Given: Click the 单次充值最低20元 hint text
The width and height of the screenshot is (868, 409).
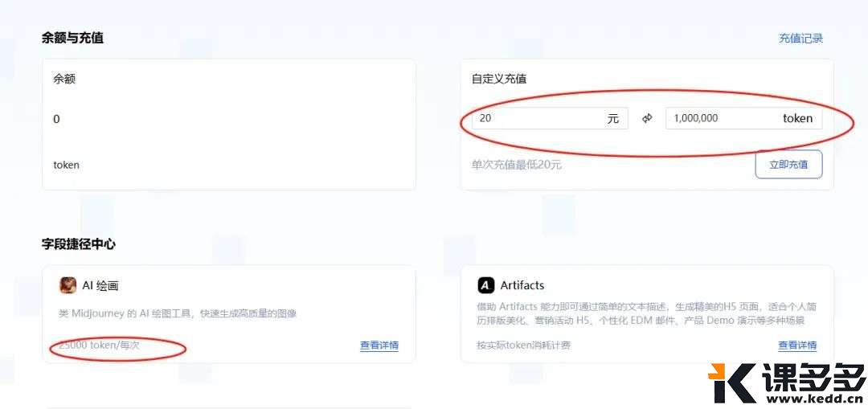Looking at the screenshot, I should pos(517,165).
